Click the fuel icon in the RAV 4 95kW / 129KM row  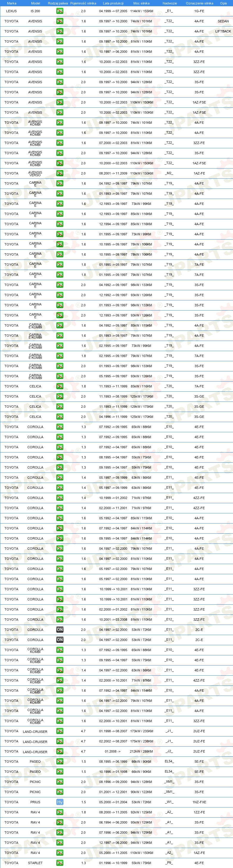(60, 822)
